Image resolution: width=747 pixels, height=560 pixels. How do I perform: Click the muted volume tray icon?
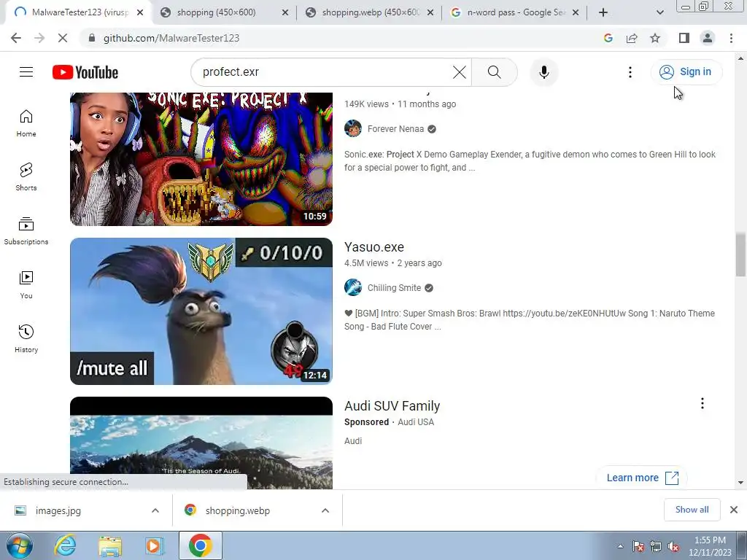click(x=673, y=547)
